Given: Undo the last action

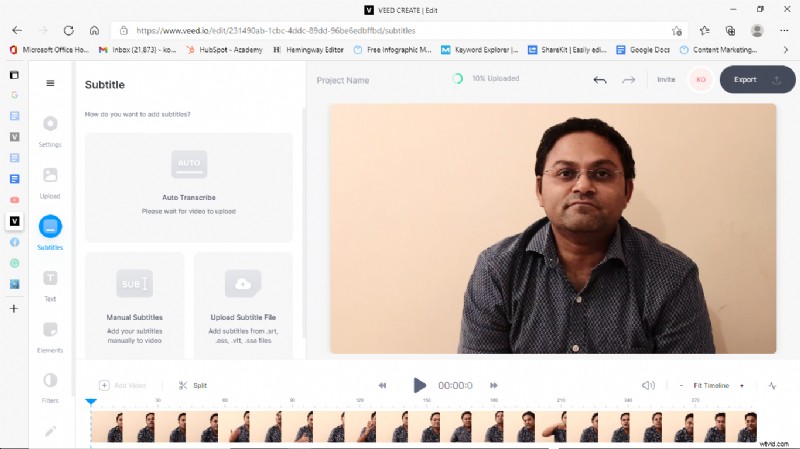Looking at the screenshot, I should [x=600, y=80].
